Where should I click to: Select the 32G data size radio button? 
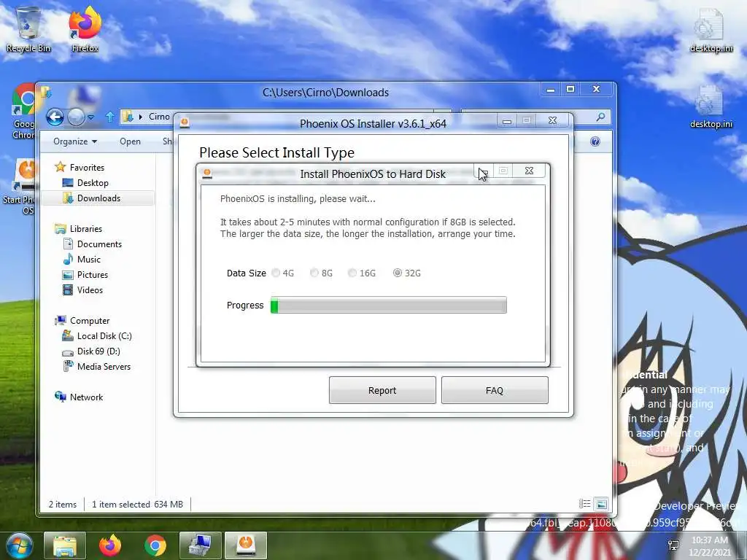pyautogui.click(x=398, y=273)
